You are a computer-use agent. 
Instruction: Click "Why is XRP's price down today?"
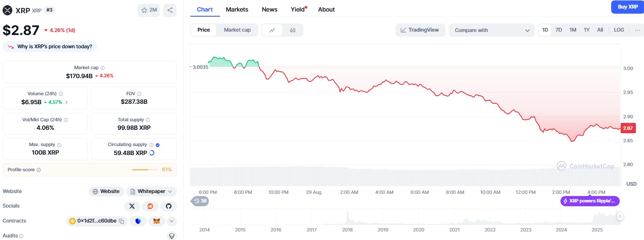(50, 47)
